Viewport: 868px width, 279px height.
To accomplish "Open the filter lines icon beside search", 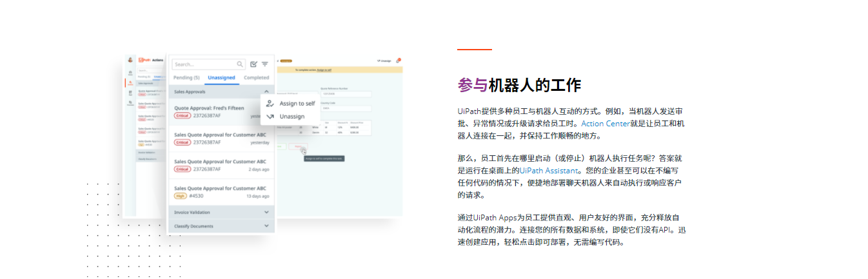I will tap(265, 64).
